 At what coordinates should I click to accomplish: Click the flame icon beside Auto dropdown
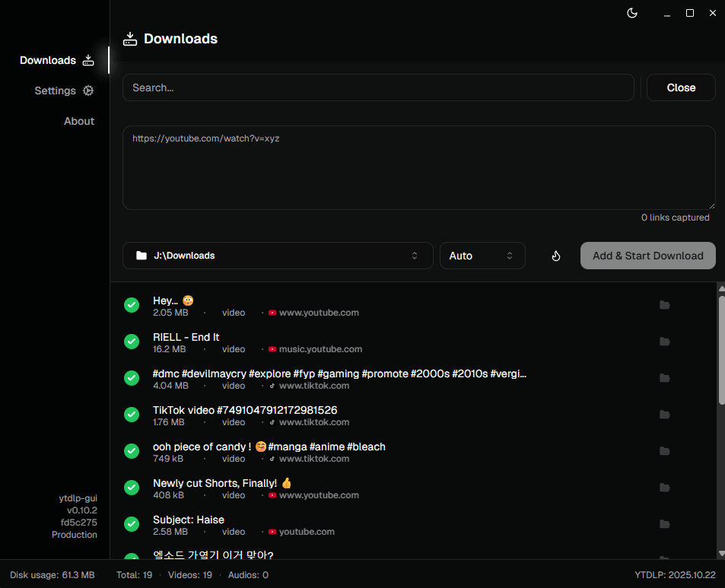(555, 256)
